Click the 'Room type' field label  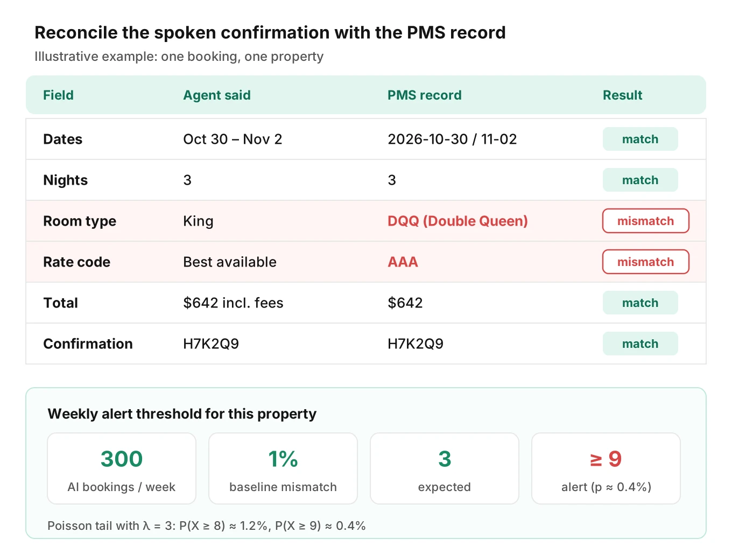(x=80, y=221)
